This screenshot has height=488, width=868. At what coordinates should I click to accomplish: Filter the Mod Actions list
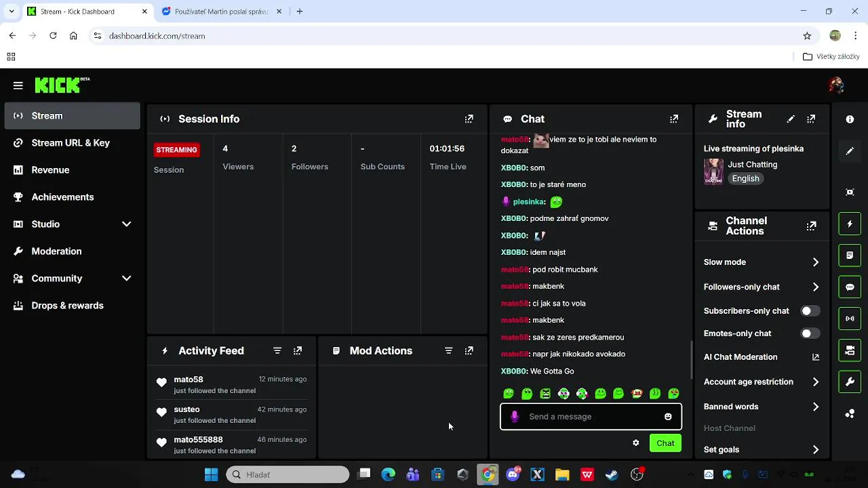pyautogui.click(x=448, y=350)
